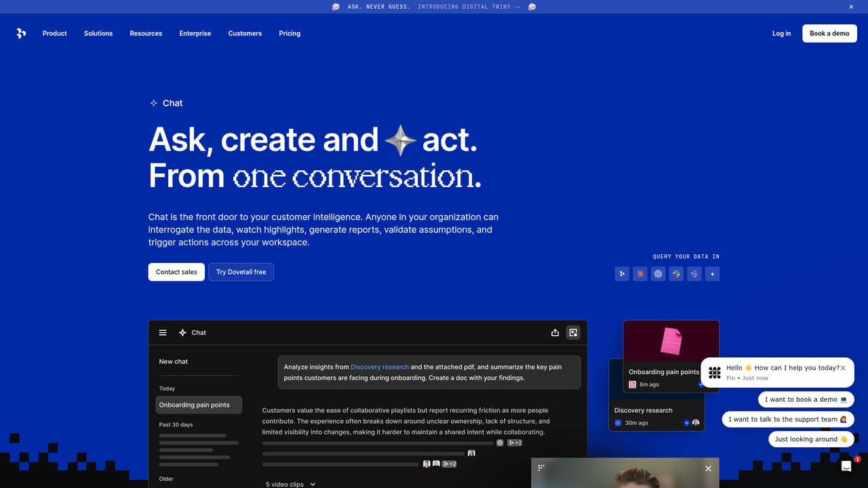Open the Customers nav item
The height and width of the screenshot is (488, 868).
point(245,33)
